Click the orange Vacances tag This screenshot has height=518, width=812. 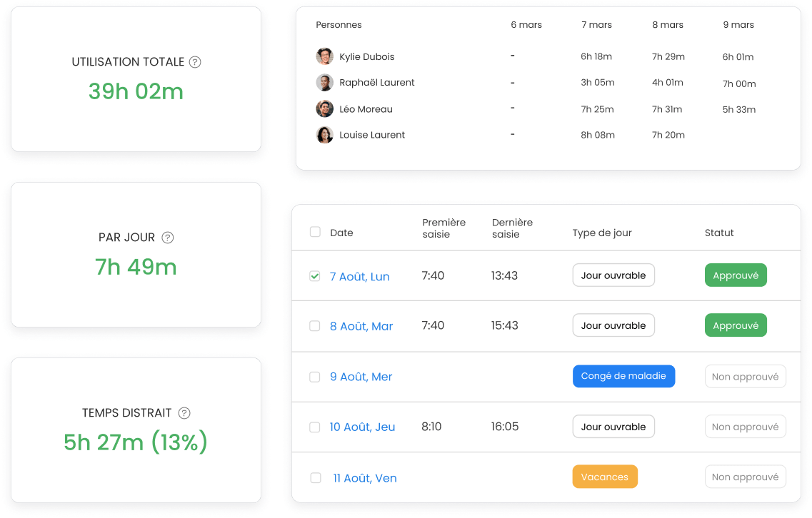coord(605,477)
